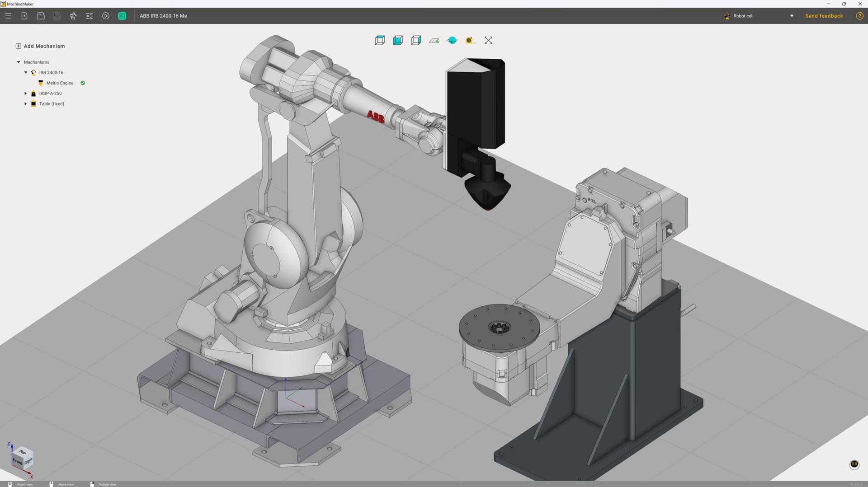This screenshot has height=487, width=868.
Task: Open the settings sliders icon
Action: click(90, 16)
